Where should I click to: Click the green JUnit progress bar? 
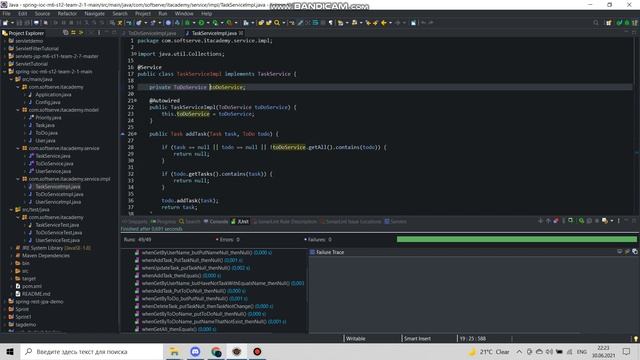point(516,239)
